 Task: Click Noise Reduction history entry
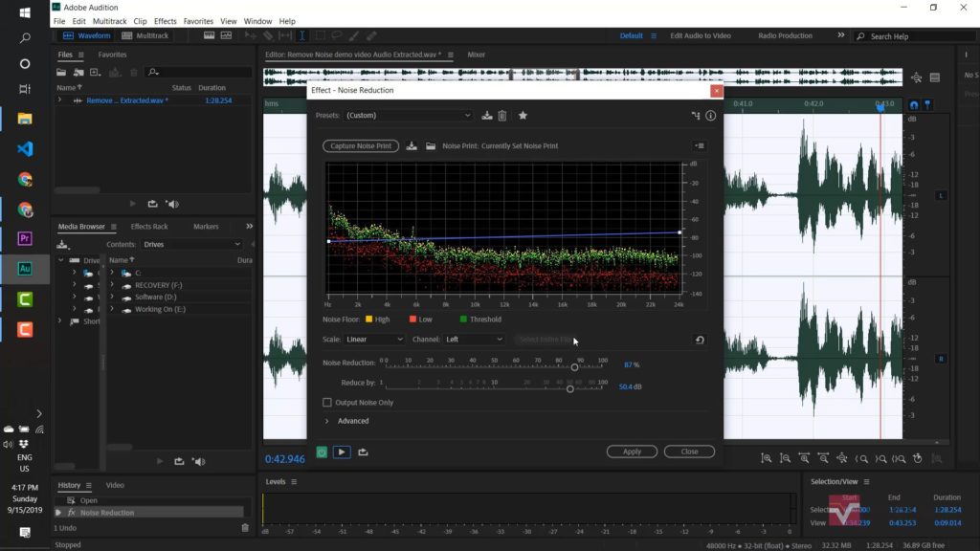pos(148,513)
